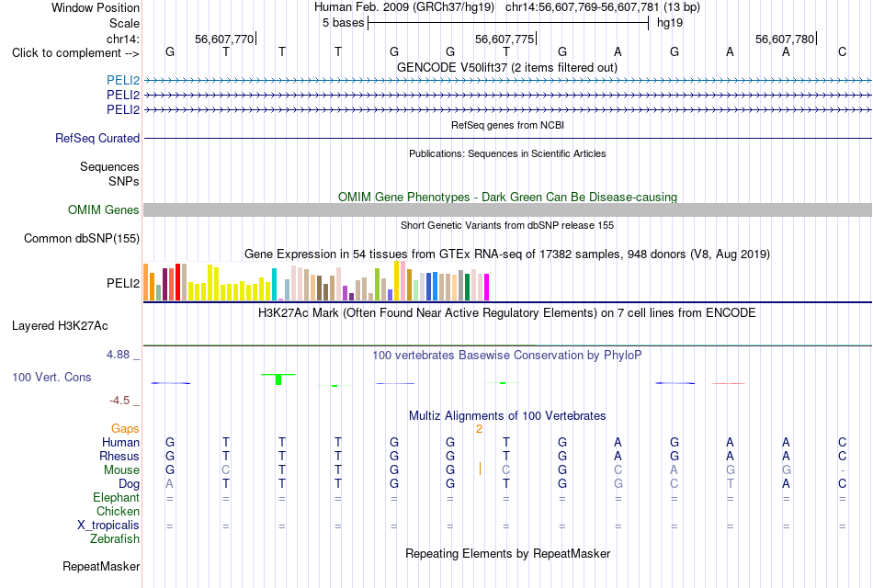Click the chr14: ruler label

coord(122,39)
